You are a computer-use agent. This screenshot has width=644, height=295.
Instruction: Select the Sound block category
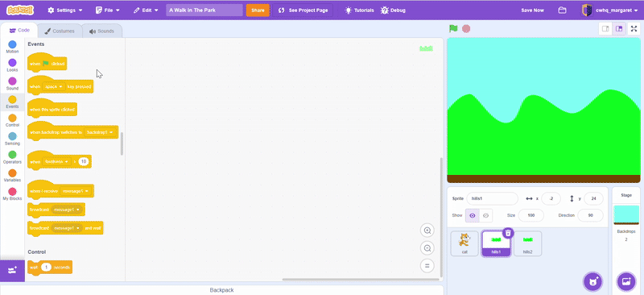pyautogui.click(x=12, y=84)
